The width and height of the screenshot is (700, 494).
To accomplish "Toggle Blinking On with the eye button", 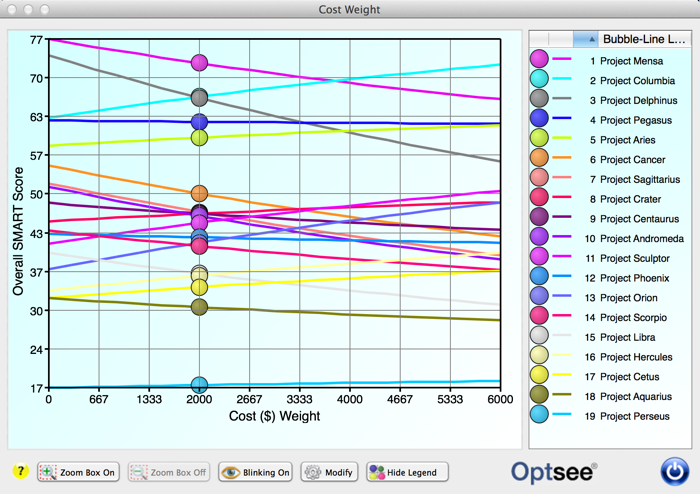I will 255,472.
